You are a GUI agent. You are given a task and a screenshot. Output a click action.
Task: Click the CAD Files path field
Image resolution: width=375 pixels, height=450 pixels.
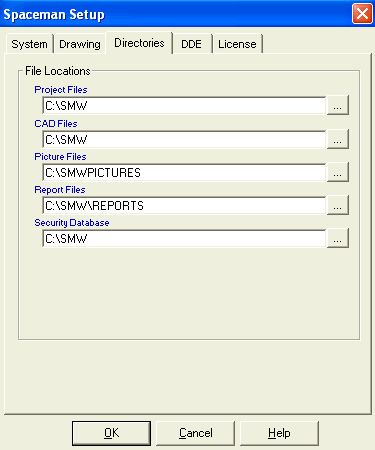click(x=184, y=139)
